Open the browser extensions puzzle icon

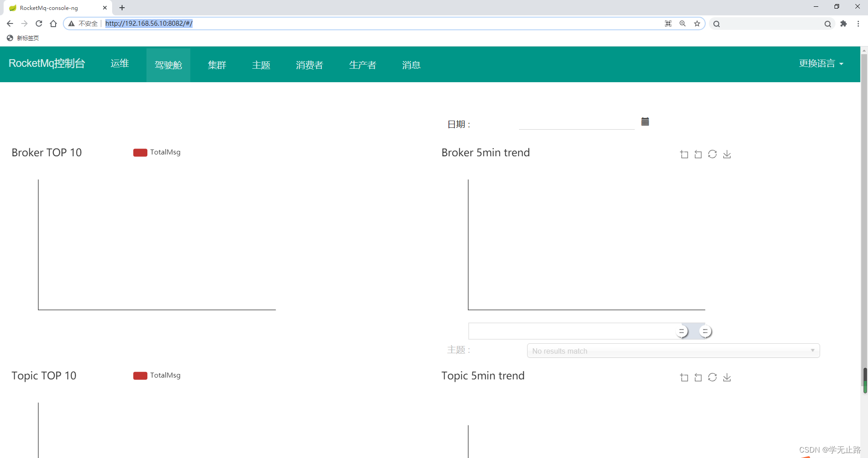[844, 23]
